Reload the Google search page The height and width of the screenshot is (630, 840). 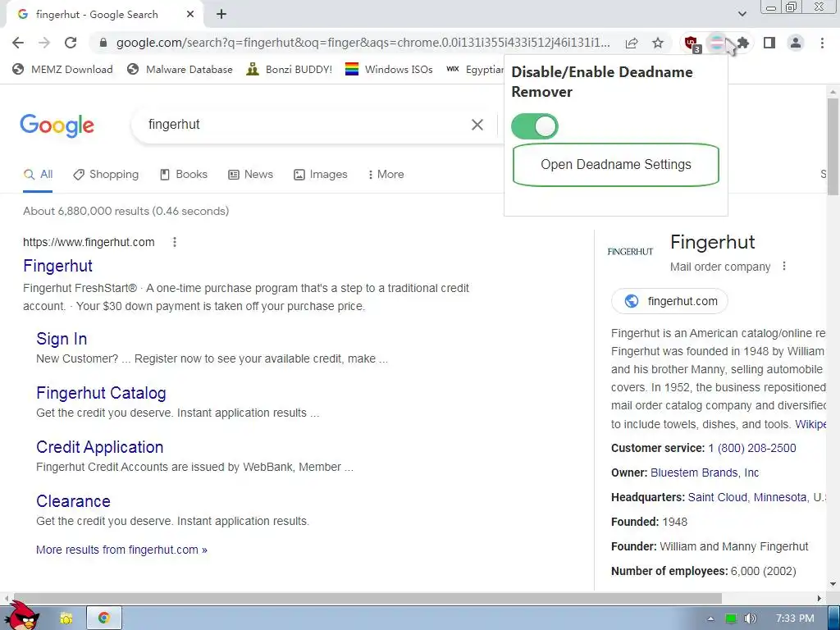(71, 43)
